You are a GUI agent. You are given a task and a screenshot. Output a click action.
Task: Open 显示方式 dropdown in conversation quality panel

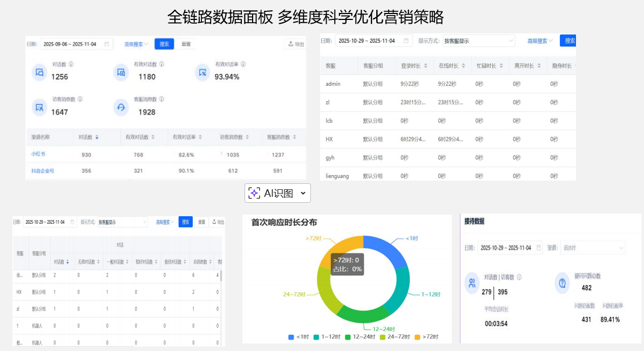point(123,222)
